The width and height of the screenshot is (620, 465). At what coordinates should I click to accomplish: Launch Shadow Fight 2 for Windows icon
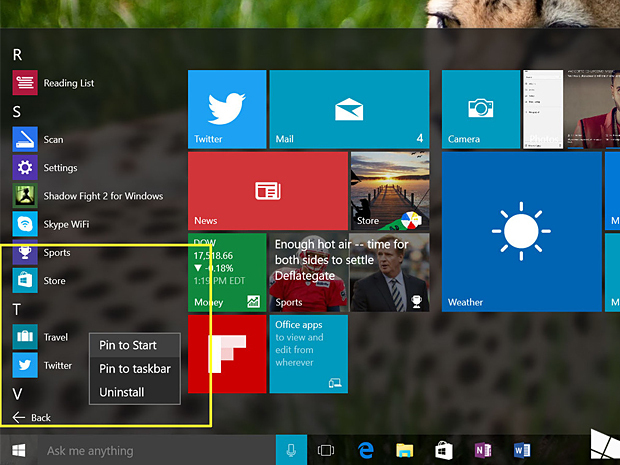[25, 196]
